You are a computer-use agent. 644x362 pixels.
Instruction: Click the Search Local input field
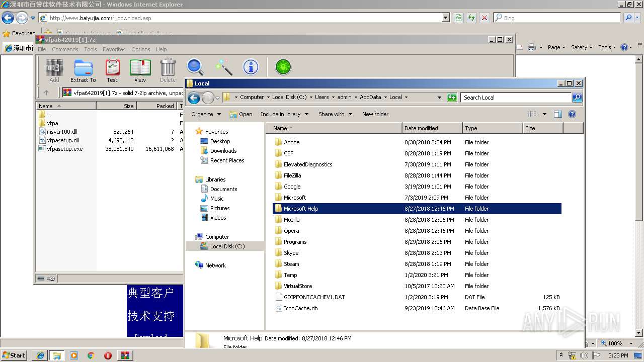point(516,98)
